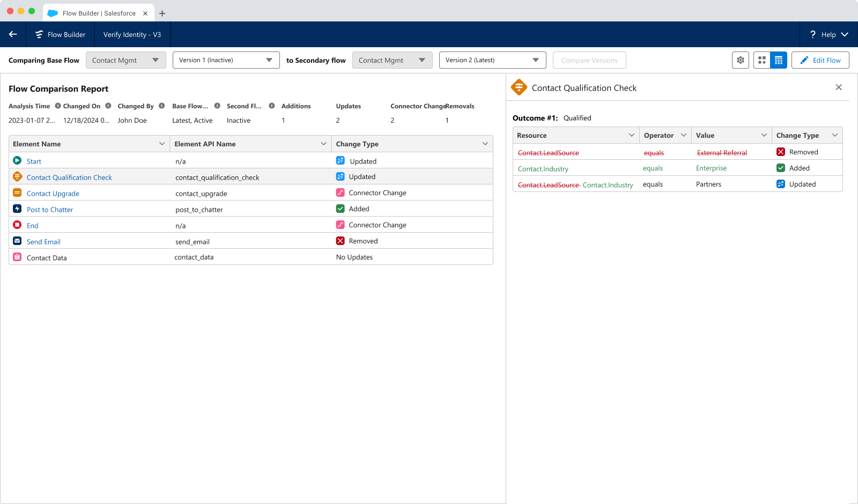Open the Version 2 (Latest) dropdown
The height and width of the screenshot is (504, 858).
click(x=493, y=60)
